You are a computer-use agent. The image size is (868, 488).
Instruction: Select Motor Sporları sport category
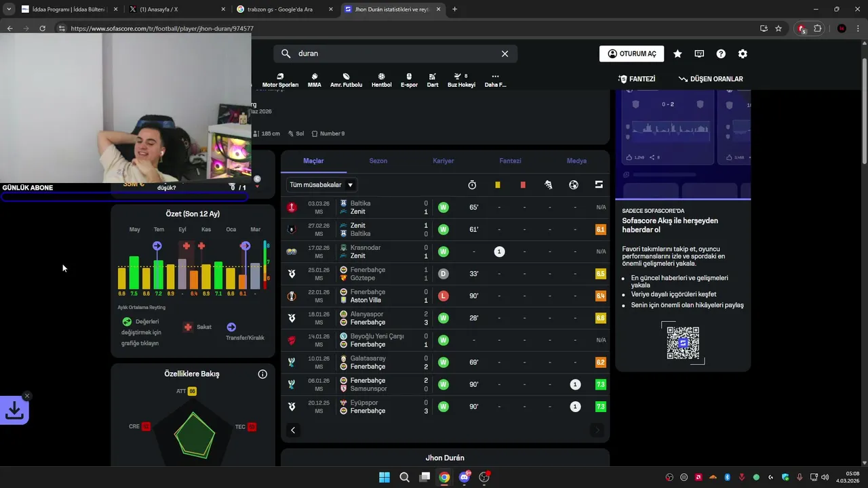[x=280, y=80]
